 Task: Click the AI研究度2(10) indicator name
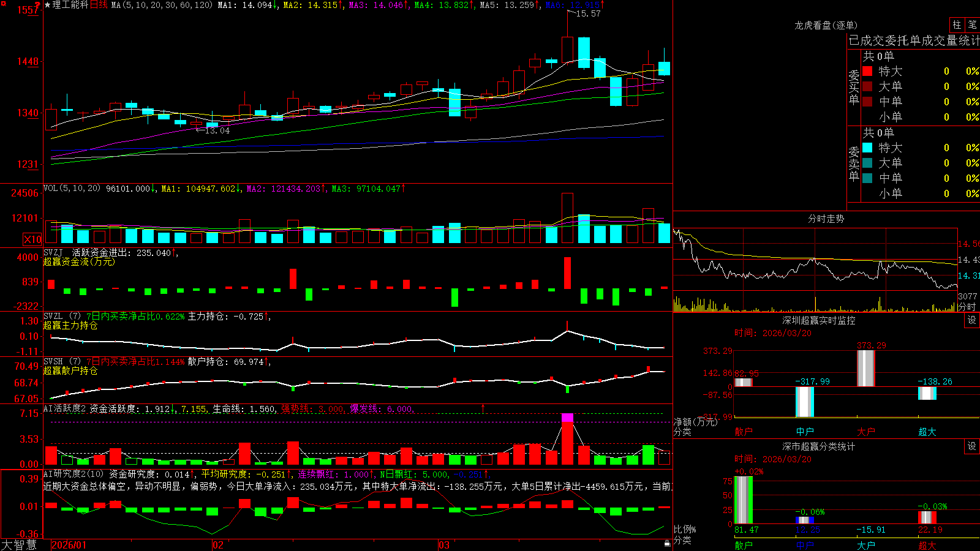tap(73, 474)
